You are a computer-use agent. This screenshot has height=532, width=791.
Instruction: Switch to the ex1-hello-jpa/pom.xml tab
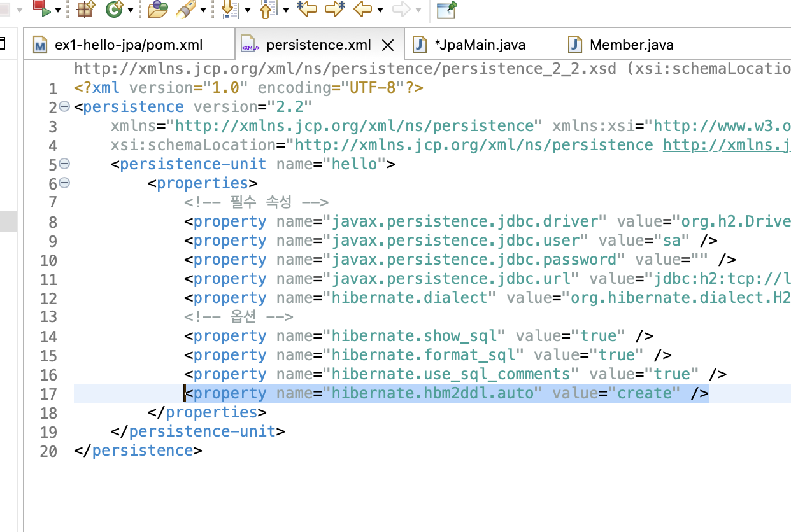point(129,45)
